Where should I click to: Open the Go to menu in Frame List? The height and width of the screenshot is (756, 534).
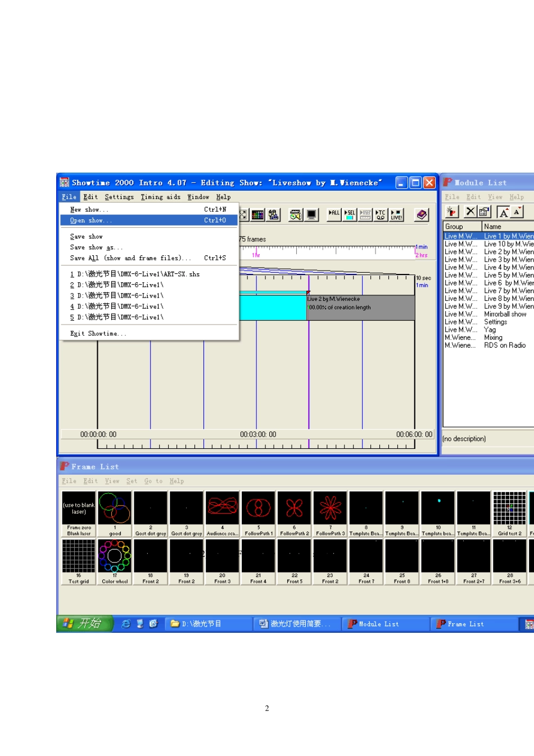(153, 481)
